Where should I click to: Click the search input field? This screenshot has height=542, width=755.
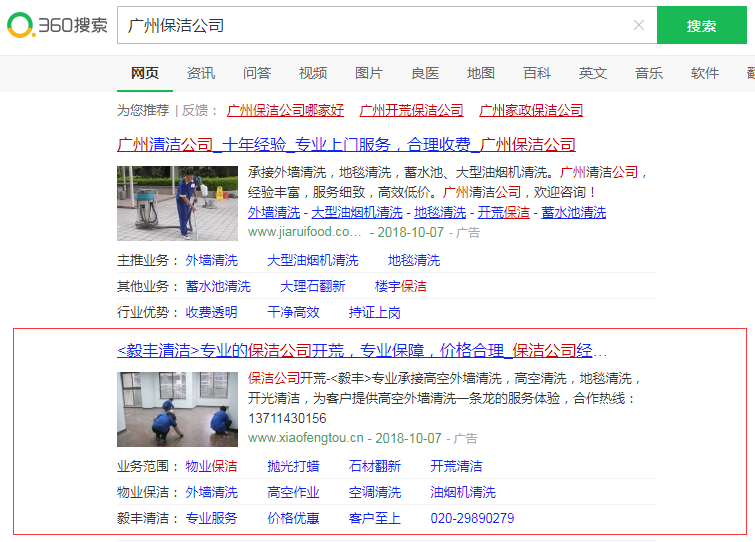370,25
